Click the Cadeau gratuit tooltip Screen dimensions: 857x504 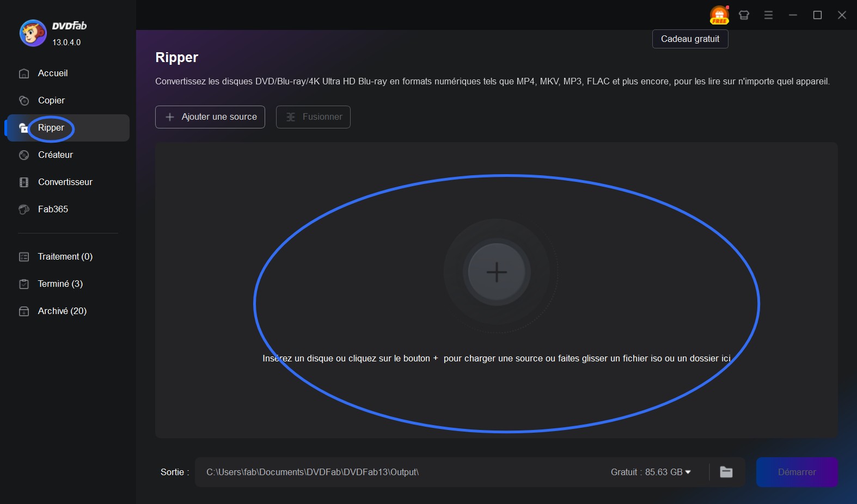pos(690,39)
